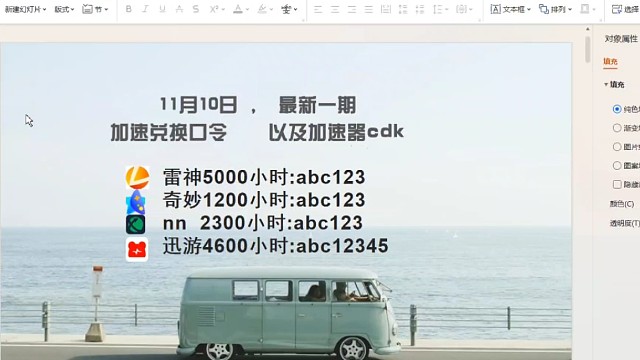Collapse the 填充 section triangle
This screenshot has height=360, width=640.
pos(606,84)
